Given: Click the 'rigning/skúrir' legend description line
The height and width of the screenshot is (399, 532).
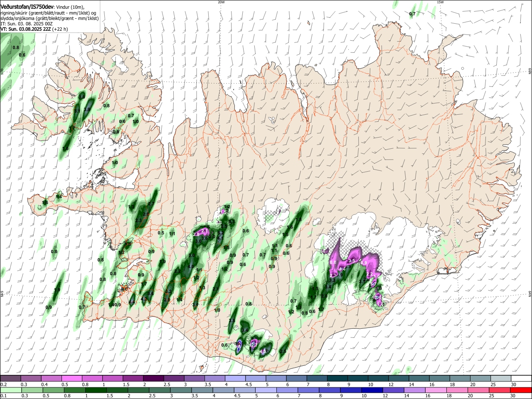Looking at the screenshot, I should click(48, 13).
